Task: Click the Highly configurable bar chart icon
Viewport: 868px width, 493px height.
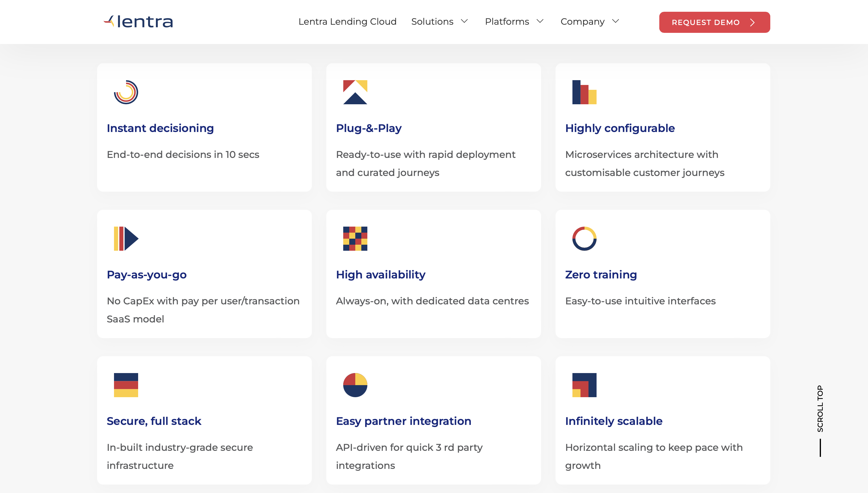Action: point(584,92)
